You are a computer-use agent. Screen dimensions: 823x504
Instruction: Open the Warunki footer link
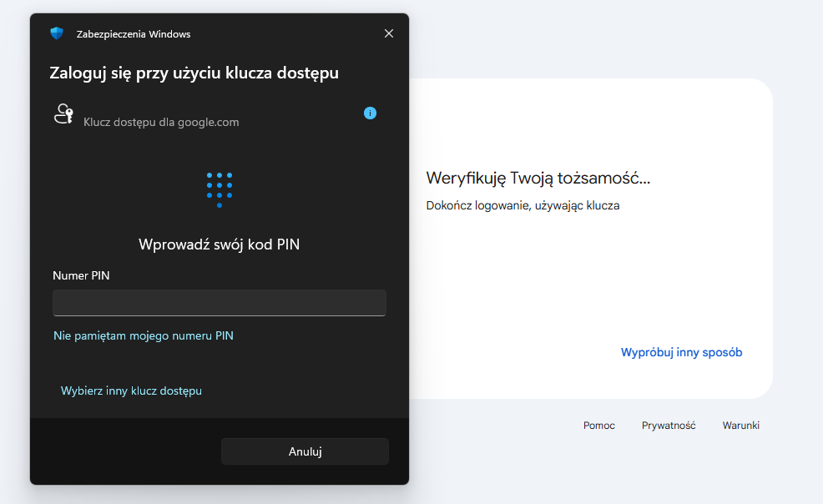click(740, 426)
